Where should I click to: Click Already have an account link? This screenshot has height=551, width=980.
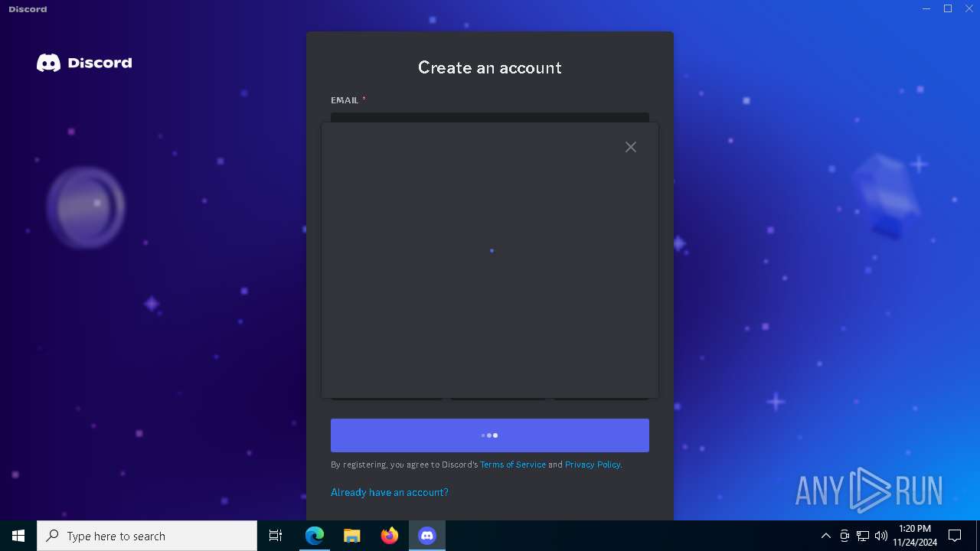390,492
